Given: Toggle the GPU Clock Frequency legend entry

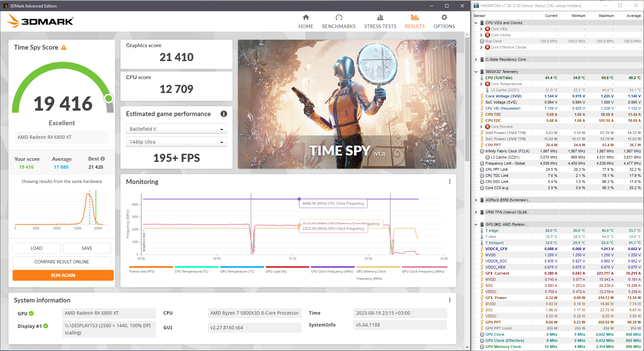Looking at the screenshot, I should pyautogui.click(x=424, y=270).
